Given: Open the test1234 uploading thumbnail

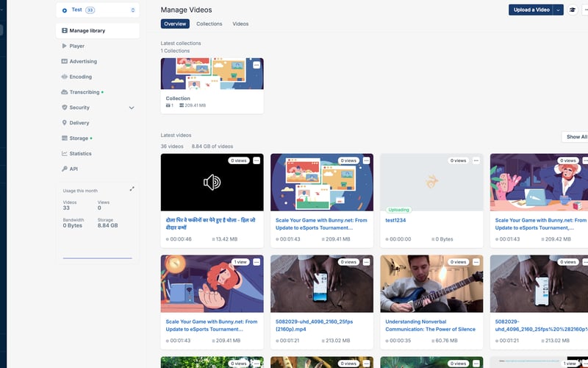Looking at the screenshot, I should point(431,182).
